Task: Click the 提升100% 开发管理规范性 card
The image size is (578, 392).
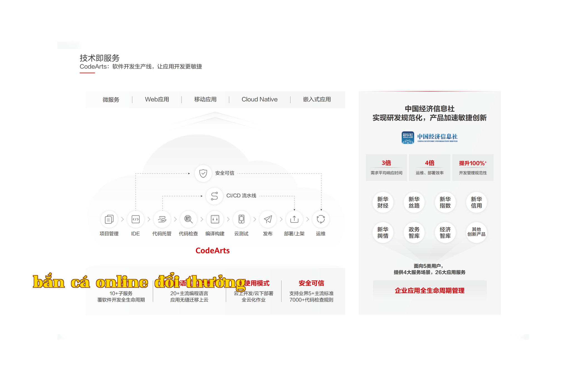Action: 473,167
